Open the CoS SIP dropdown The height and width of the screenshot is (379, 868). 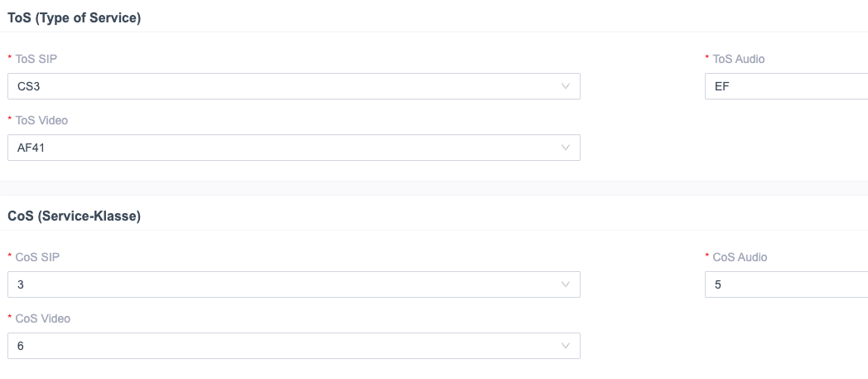pyautogui.click(x=293, y=284)
